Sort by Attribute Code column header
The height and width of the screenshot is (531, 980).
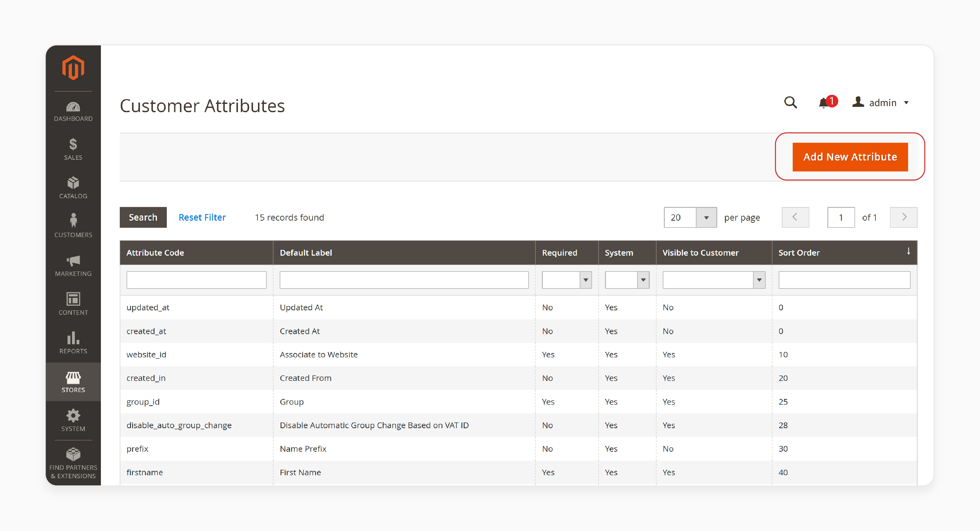click(x=196, y=253)
